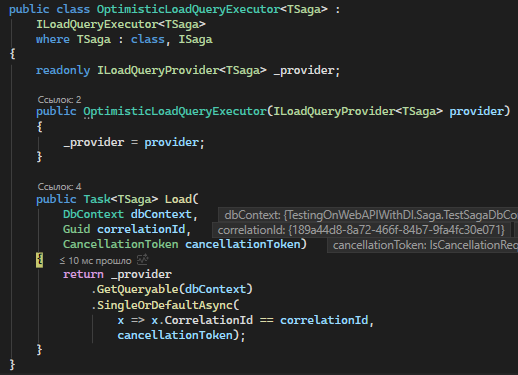
Task: Open the diagnostic tools icon beside elapsed time
Action: click(143, 260)
